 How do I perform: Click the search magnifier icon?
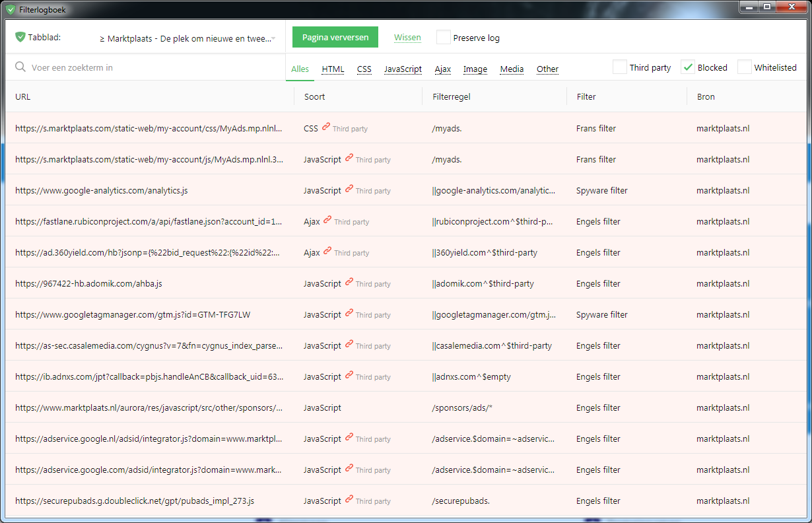click(x=20, y=67)
